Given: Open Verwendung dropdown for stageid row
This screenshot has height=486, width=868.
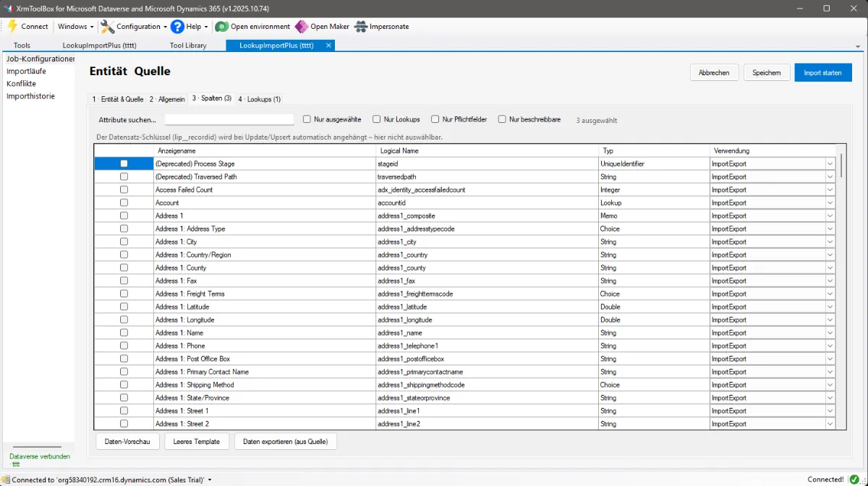Looking at the screenshot, I should pyautogui.click(x=830, y=163).
